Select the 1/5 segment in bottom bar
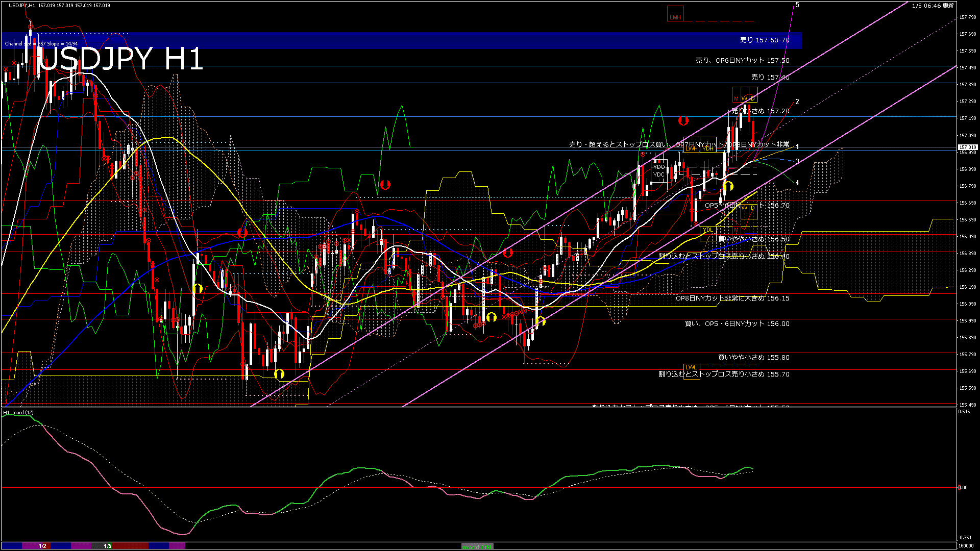980x551 pixels. (107, 546)
